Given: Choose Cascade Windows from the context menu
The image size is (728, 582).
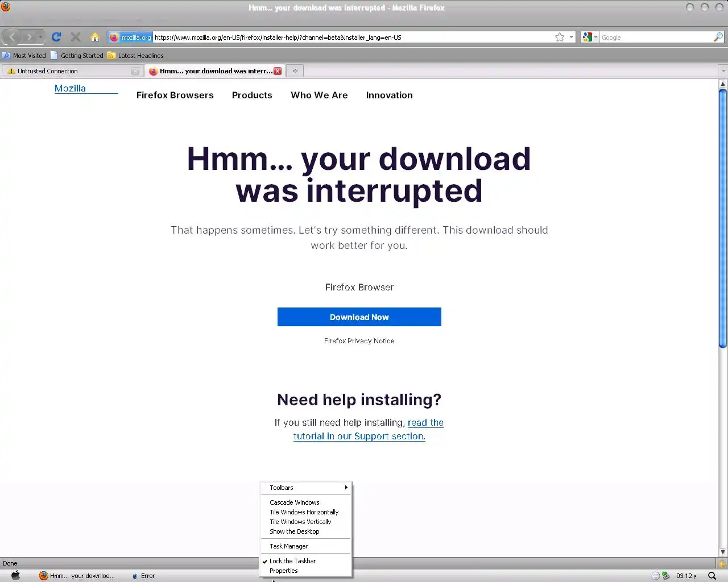Looking at the screenshot, I should 306,502.
